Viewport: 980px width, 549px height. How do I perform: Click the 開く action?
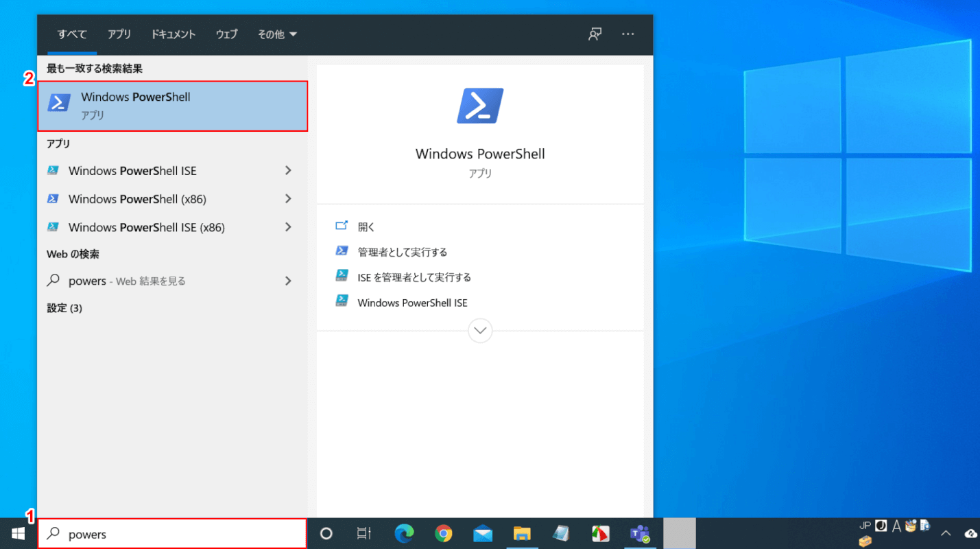pyautogui.click(x=366, y=226)
